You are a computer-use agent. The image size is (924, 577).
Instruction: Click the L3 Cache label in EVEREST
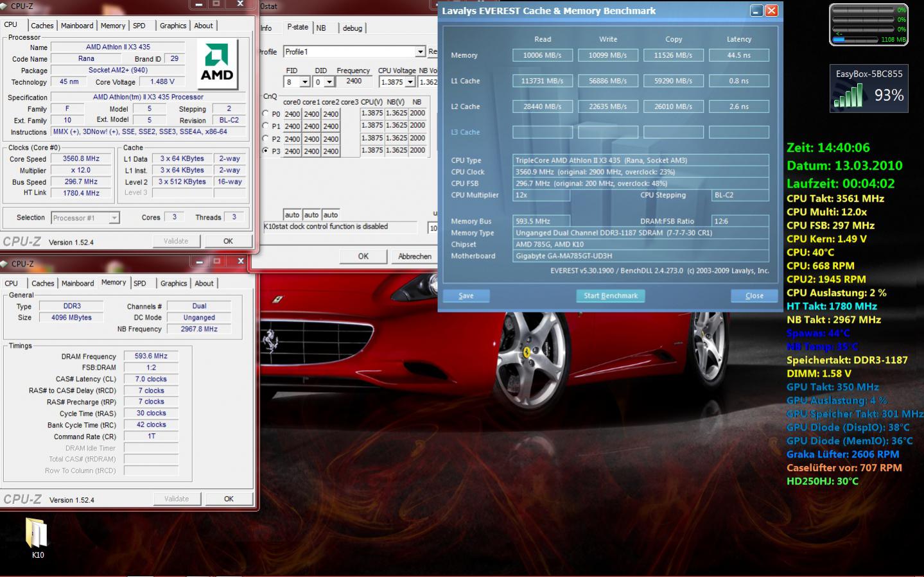(466, 132)
